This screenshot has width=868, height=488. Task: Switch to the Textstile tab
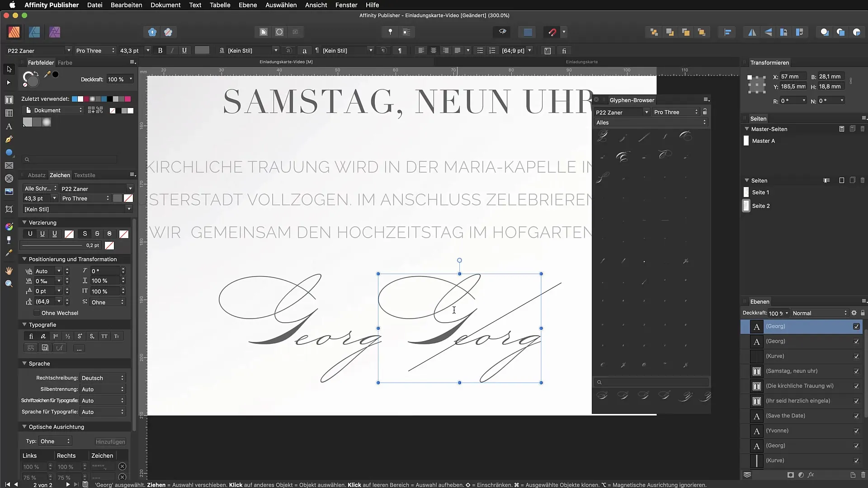pyautogui.click(x=85, y=175)
